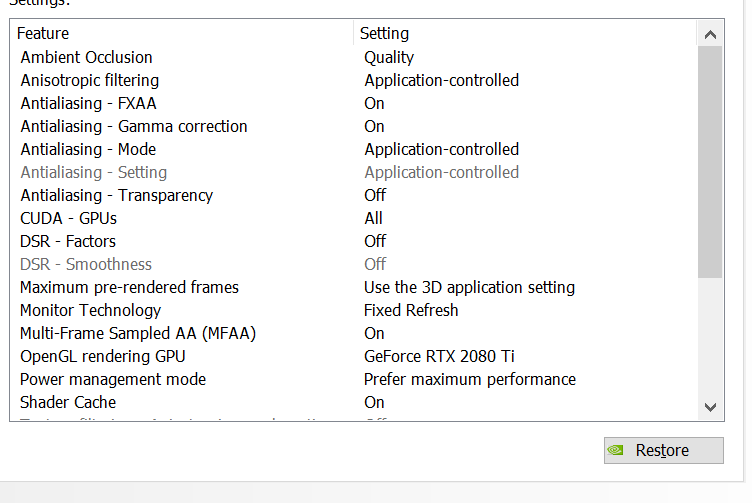Screen dimensions: 752x503
Task: Open Monitor Technology Fixed Refresh value
Action: click(411, 311)
